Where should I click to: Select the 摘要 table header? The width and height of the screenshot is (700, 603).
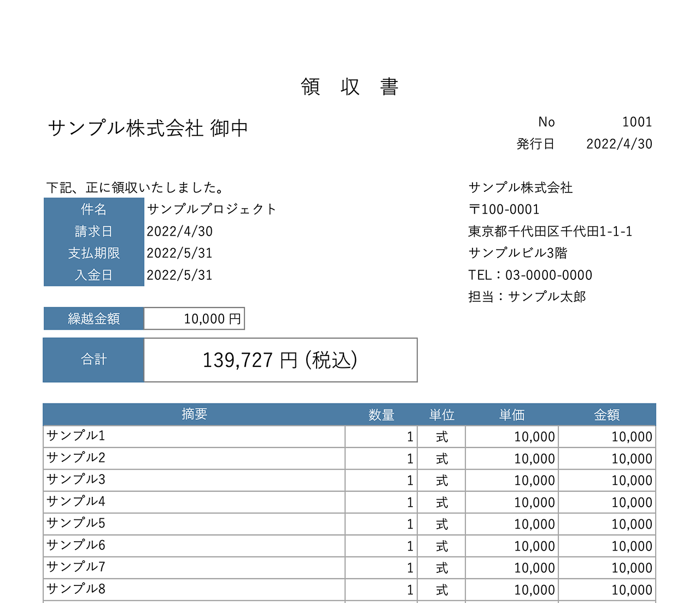(194, 414)
